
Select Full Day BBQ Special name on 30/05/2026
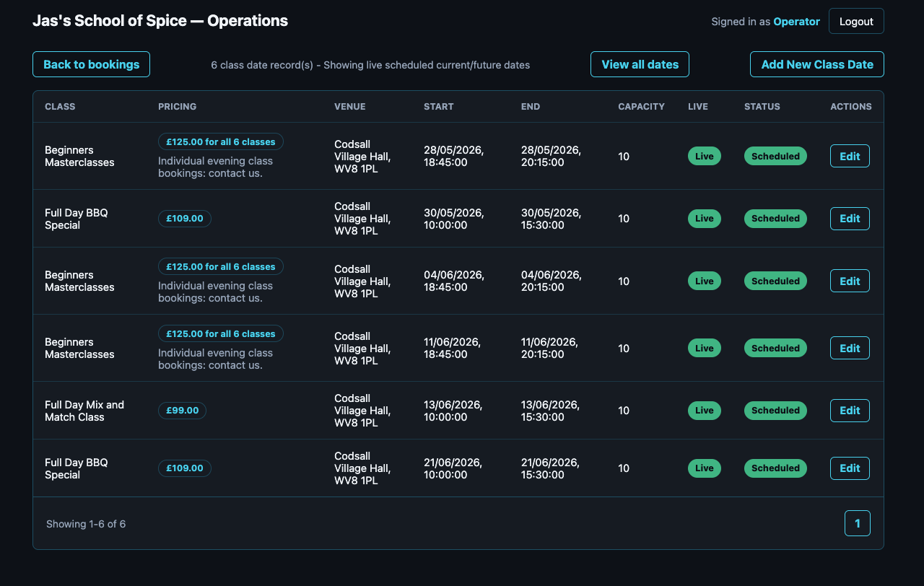[x=77, y=219]
